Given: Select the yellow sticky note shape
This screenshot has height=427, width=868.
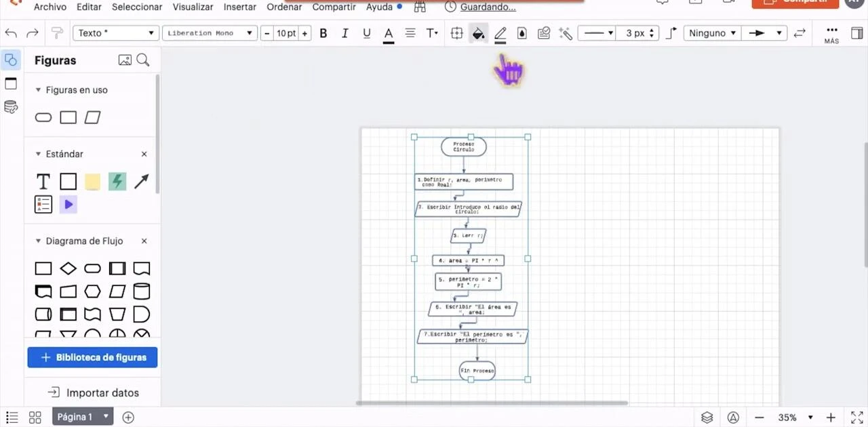Looking at the screenshot, I should (x=93, y=182).
